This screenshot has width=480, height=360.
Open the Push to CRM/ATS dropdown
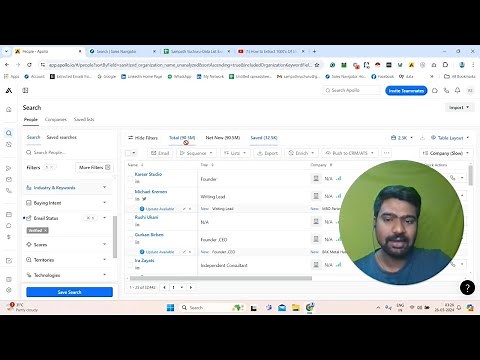tap(350, 153)
